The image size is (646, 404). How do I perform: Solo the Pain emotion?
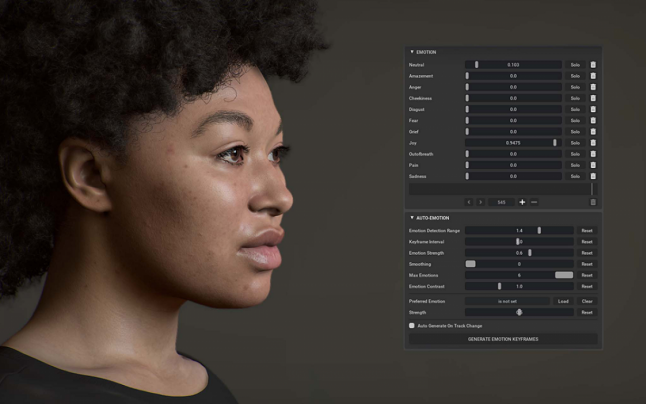coord(575,165)
